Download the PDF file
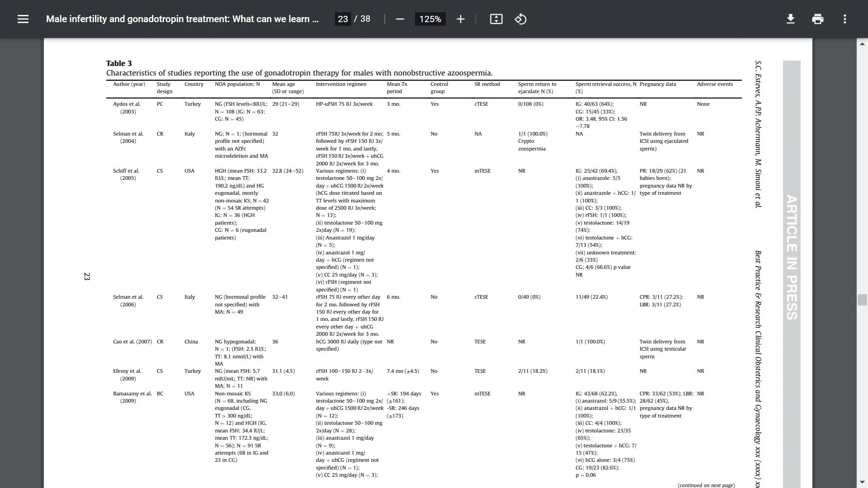The image size is (868, 488). (x=790, y=19)
